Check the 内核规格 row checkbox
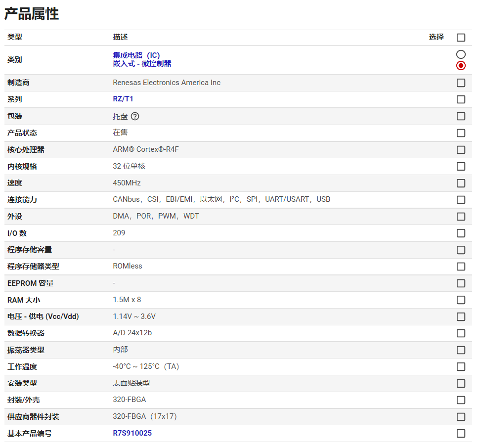This screenshot has height=448, width=480. pyautogui.click(x=461, y=166)
